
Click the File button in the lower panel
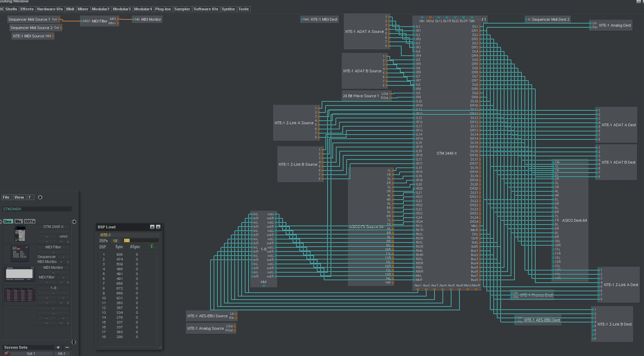[x=6, y=197]
